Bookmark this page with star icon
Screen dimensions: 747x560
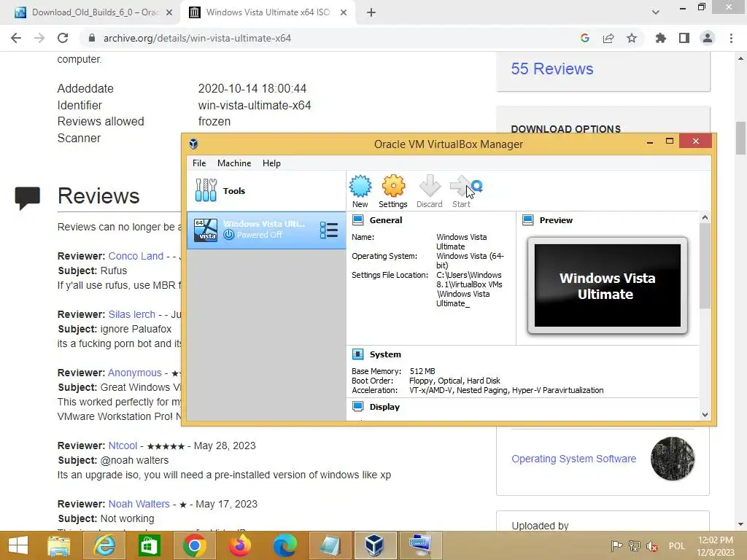632,38
